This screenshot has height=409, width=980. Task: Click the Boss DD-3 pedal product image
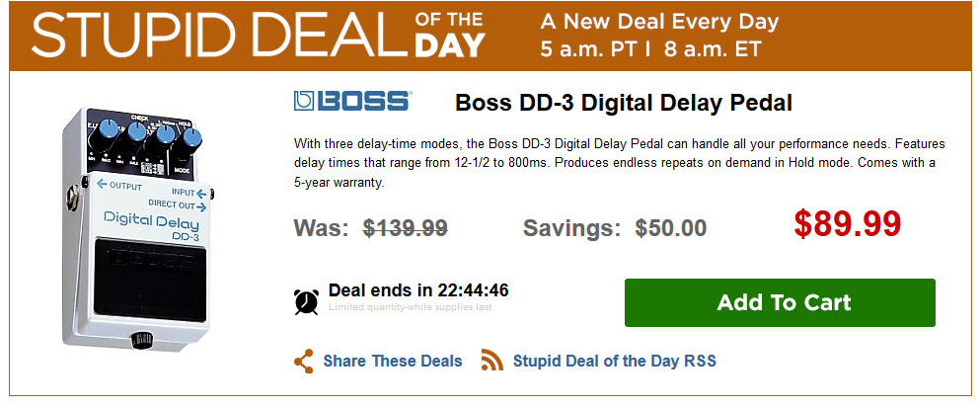tap(138, 227)
